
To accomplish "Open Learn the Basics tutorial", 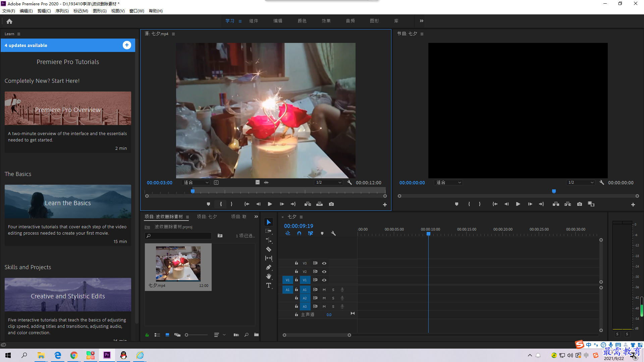I will tap(68, 201).
